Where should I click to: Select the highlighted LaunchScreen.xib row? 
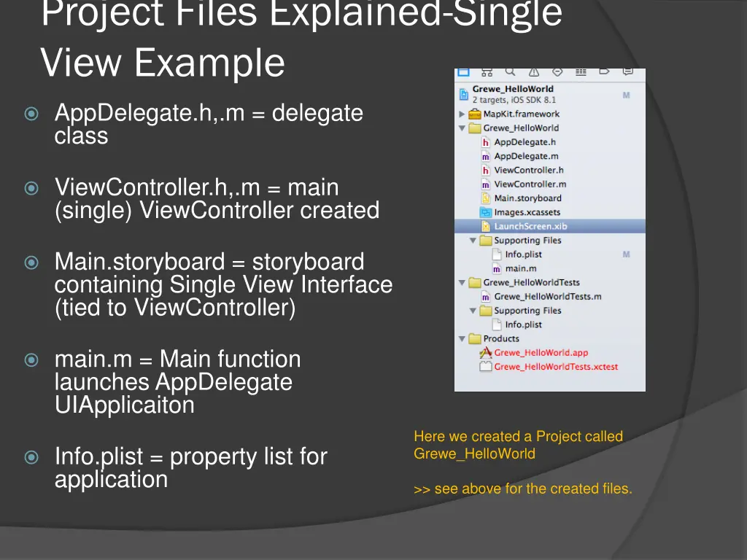[550, 226]
